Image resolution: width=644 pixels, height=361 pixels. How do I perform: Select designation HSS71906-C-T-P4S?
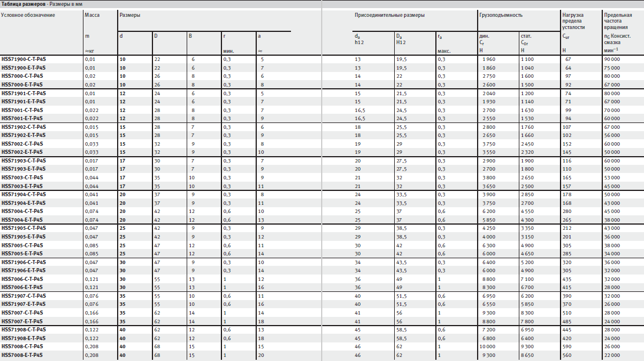[x=24, y=262]
